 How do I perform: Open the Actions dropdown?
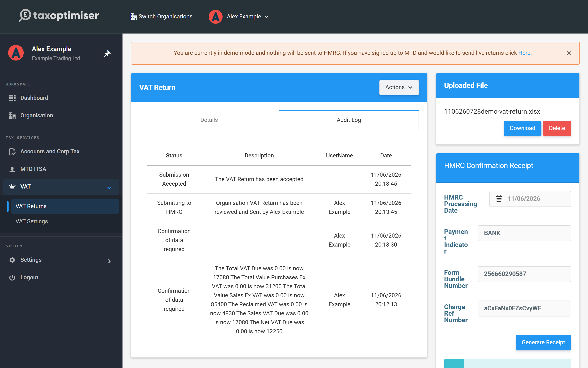[x=399, y=87]
